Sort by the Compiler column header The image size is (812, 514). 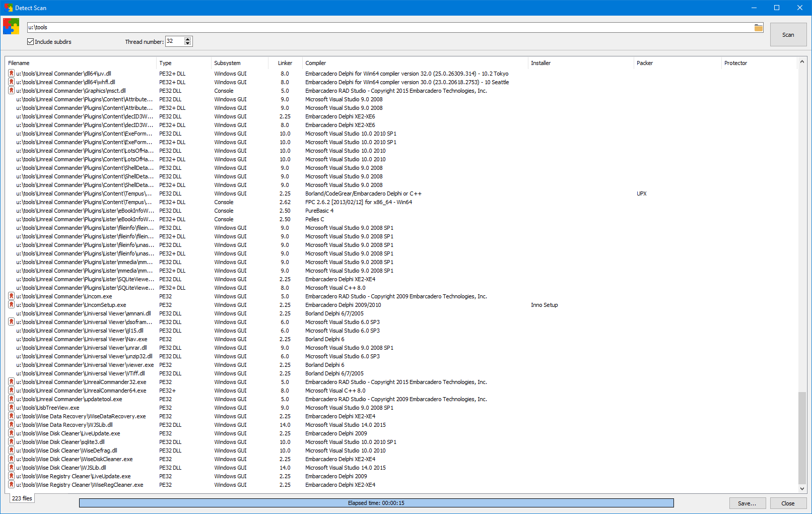(415, 63)
